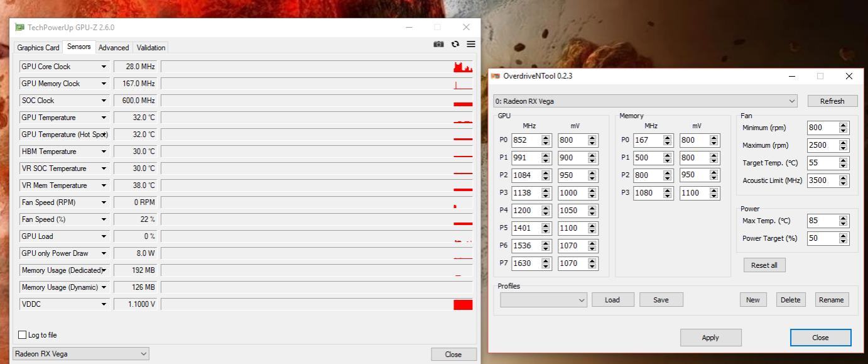Image resolution: width=868 pixels, height=364 pixels.
Task: Adjust the GPU P6 mV spinner
Action: [592, 246]
